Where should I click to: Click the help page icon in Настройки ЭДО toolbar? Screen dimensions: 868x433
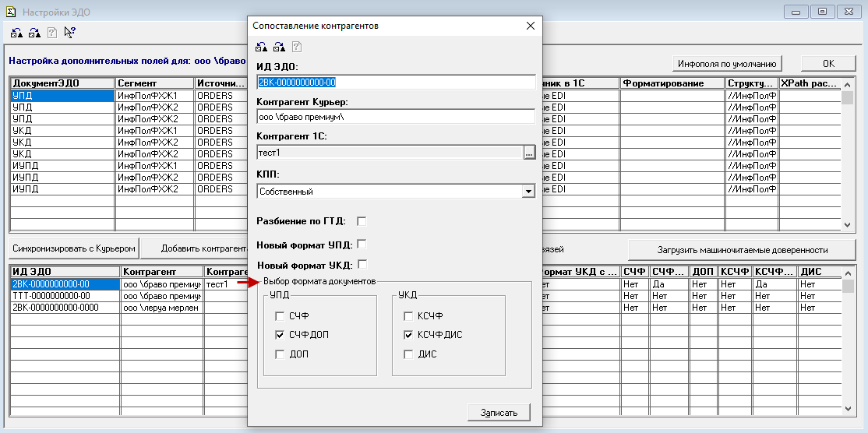pos(52,33)
